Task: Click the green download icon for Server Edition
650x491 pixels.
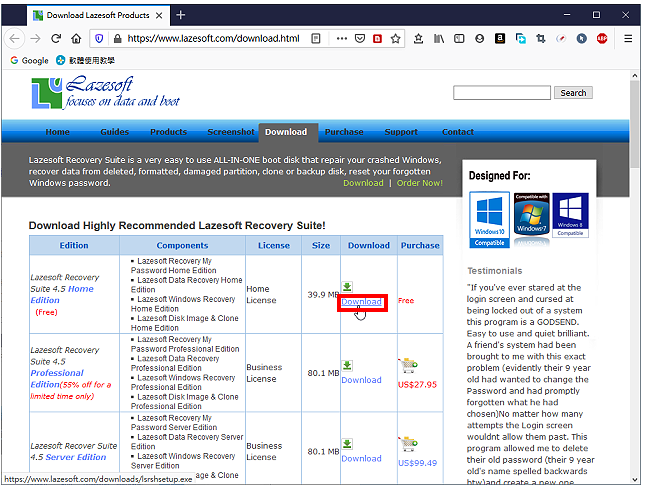Action: click(x=347, y=444)
